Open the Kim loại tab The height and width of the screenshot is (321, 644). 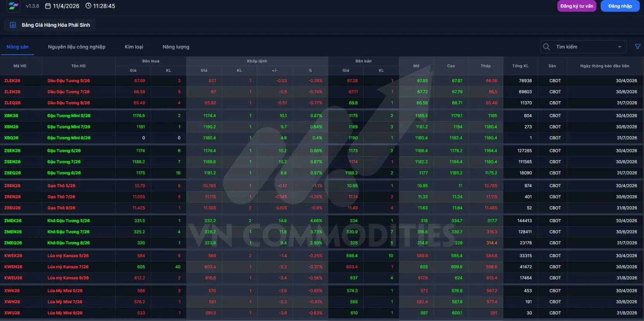(x=134, y=47)
